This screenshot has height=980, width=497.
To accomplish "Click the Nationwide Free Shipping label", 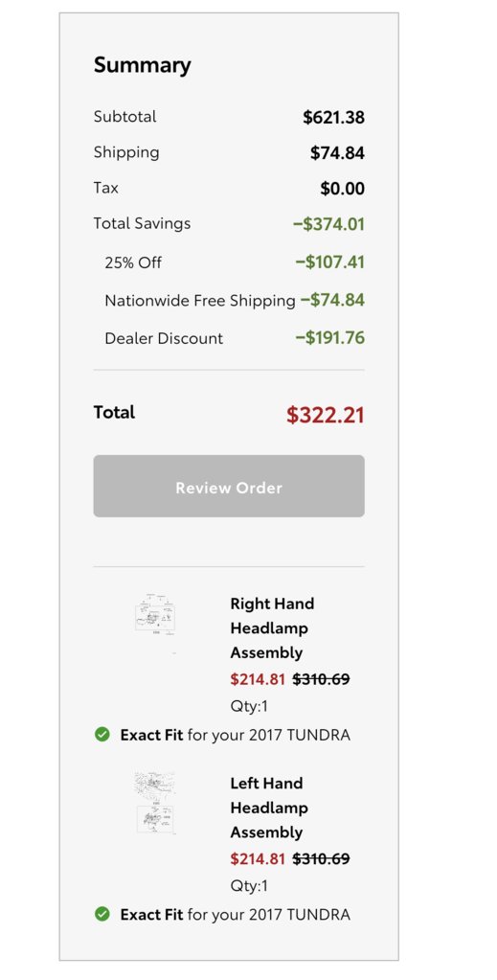I will (x=200, y=301).
